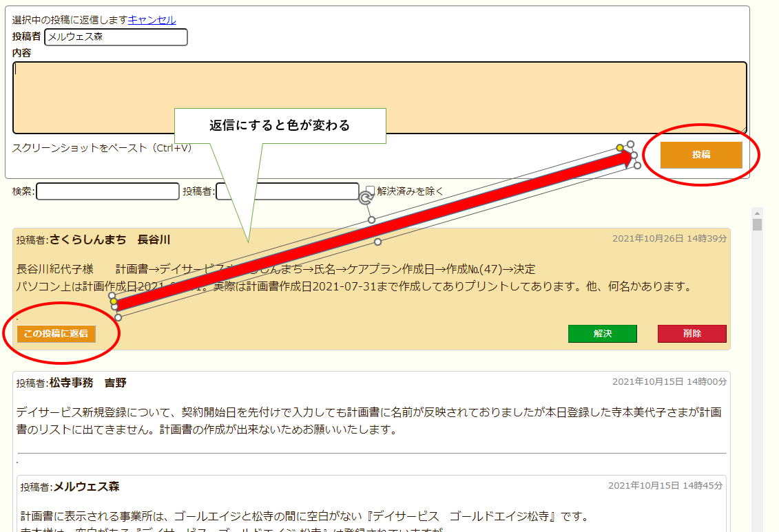This screenshot has width=779, height=532.
Task: Click the scrollbar up arrow
Action: [x=757, y=213]
